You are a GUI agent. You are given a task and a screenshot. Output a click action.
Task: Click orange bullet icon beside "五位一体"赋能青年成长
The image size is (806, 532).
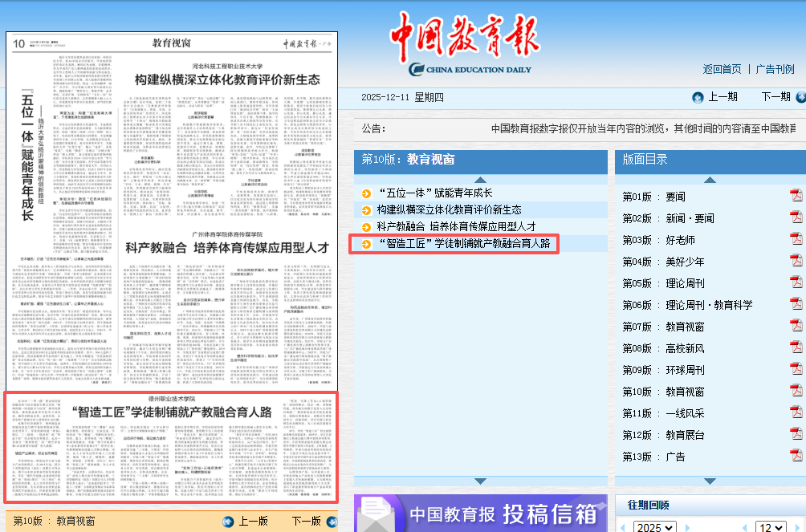[367, 193]
